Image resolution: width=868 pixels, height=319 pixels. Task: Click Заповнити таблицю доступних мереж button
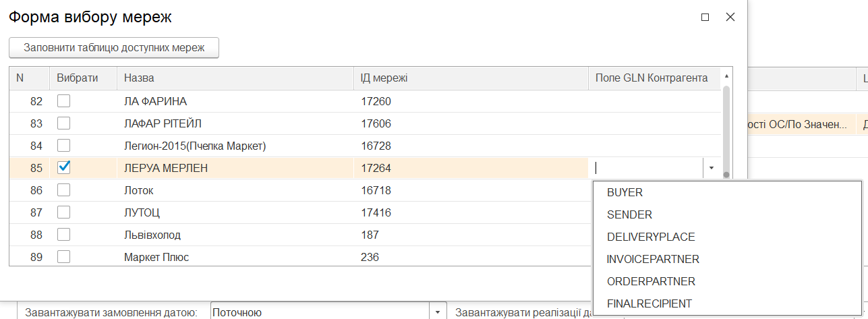point(114,48)
